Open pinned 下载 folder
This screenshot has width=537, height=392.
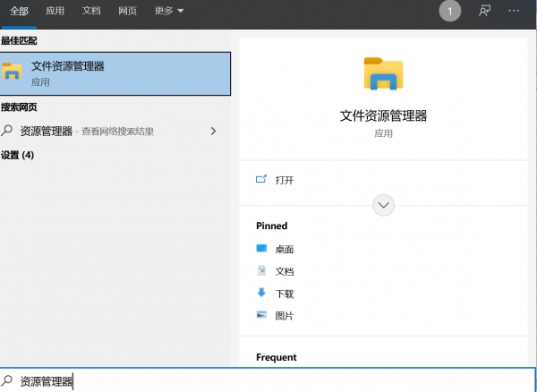coord(285,294)
